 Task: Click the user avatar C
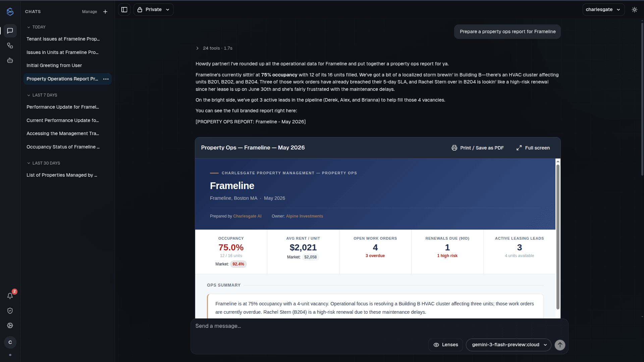(x=10, y=342)
